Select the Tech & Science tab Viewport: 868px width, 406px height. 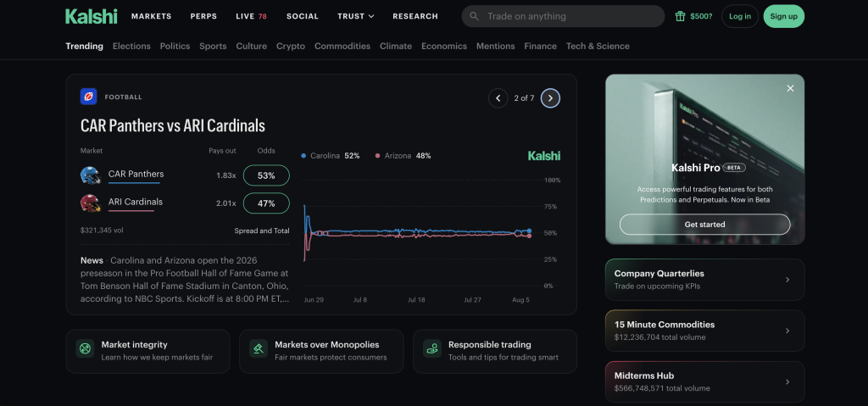click(598, 46)
